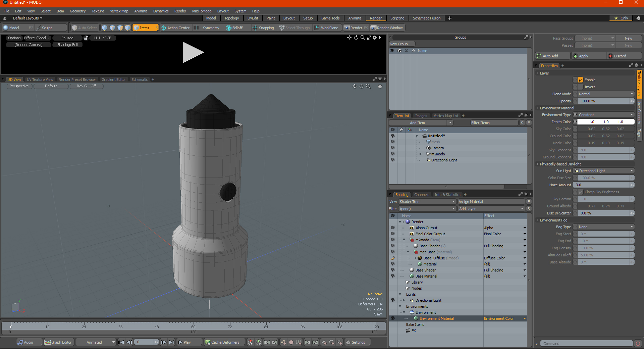Toggle record auto-key red circle icon
The width and height of the screenshot is (644, 349).
(291, 342)
